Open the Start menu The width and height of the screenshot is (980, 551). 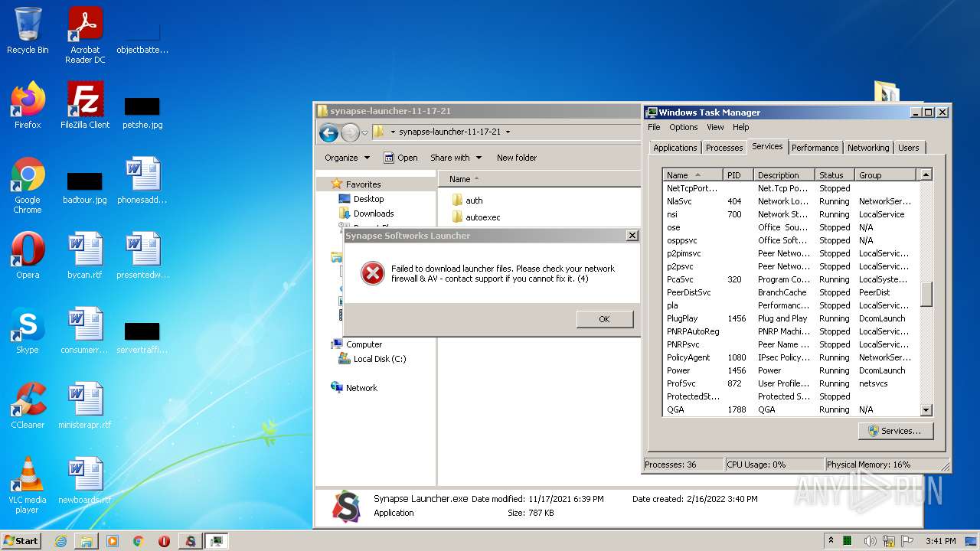pos(21,541)
